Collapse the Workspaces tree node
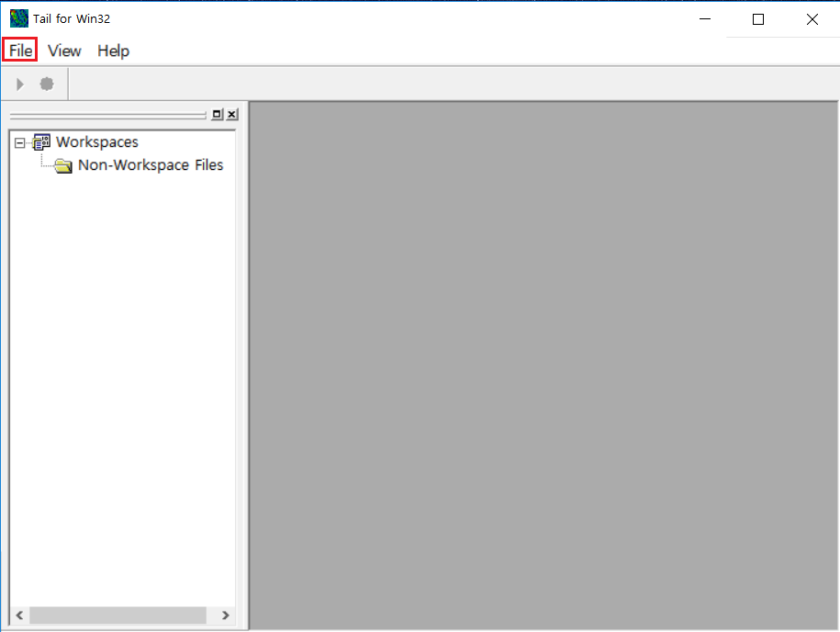840x632 pixels. click(20, 142)
